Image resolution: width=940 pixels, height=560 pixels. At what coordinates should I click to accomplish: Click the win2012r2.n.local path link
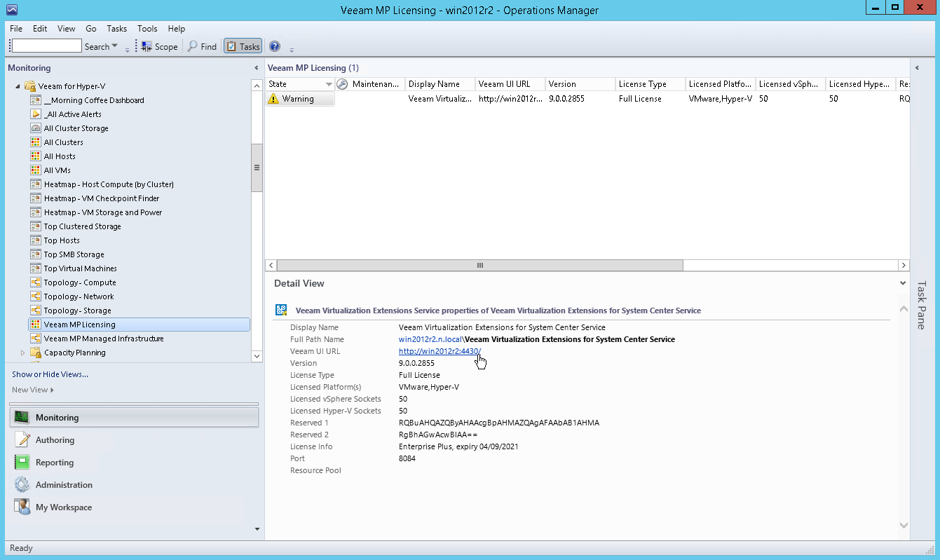(x=430, y=339)
